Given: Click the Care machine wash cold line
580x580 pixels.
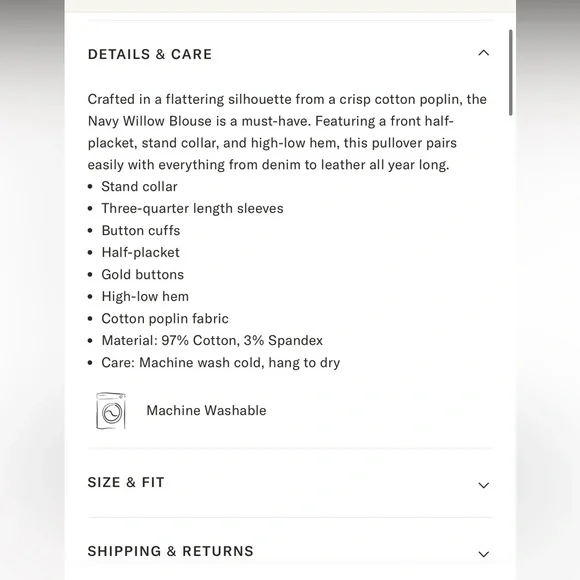Looking at the screenshot, I should (x=220, y=363).
